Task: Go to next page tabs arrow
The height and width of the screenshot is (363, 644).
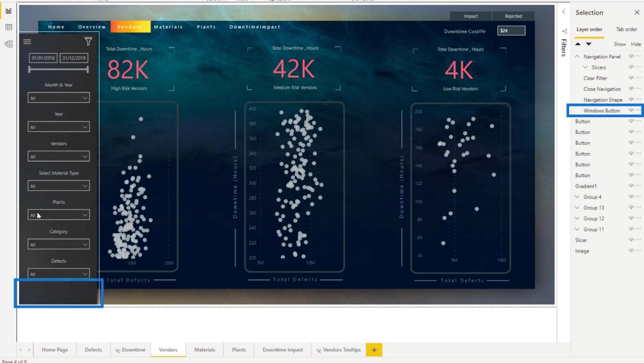Action: point(30,350)
